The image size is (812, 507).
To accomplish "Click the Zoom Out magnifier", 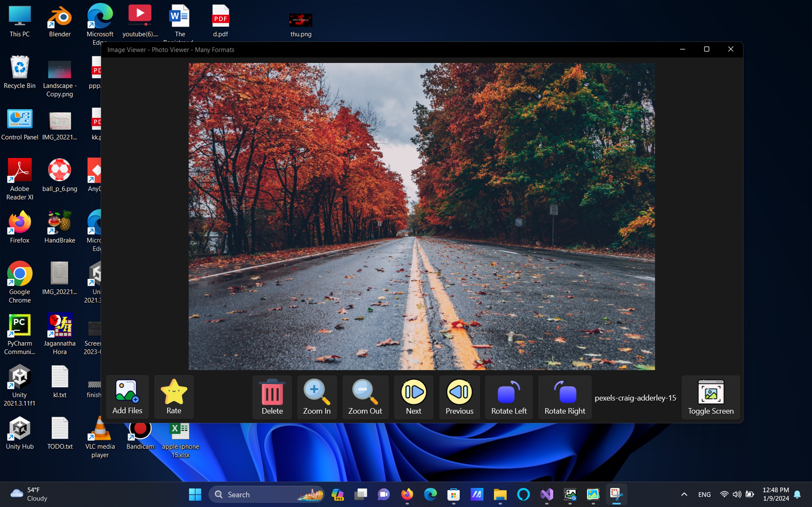I will click(365, 397).
